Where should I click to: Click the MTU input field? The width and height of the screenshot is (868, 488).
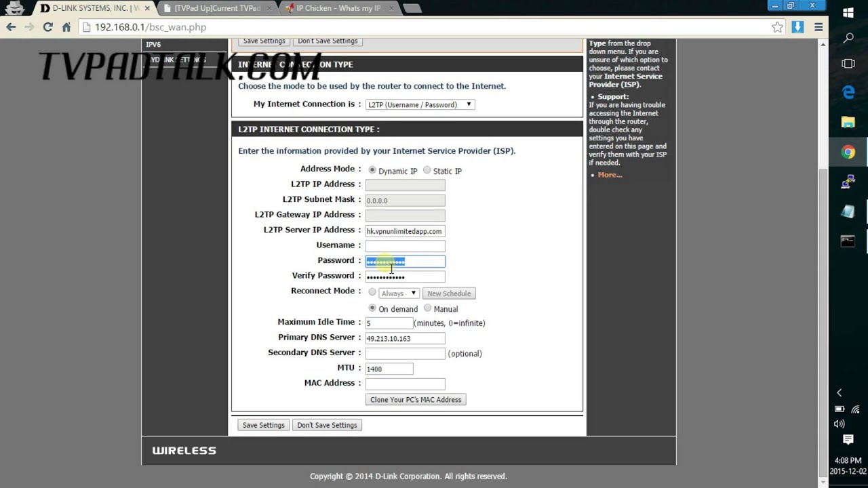click(389, 369)
